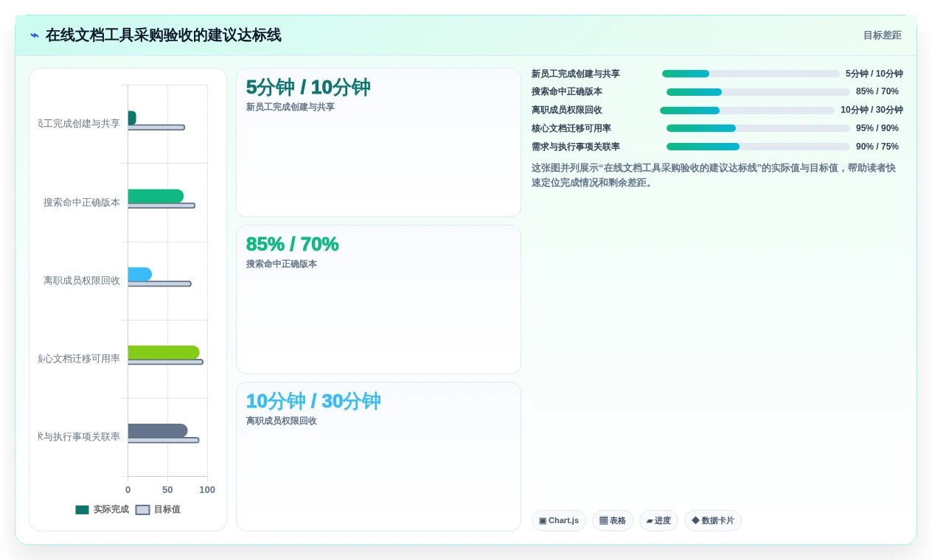Click the 100 tick on chart x-axis
This screenshot has height=560, width=932.
click(207, 490)
